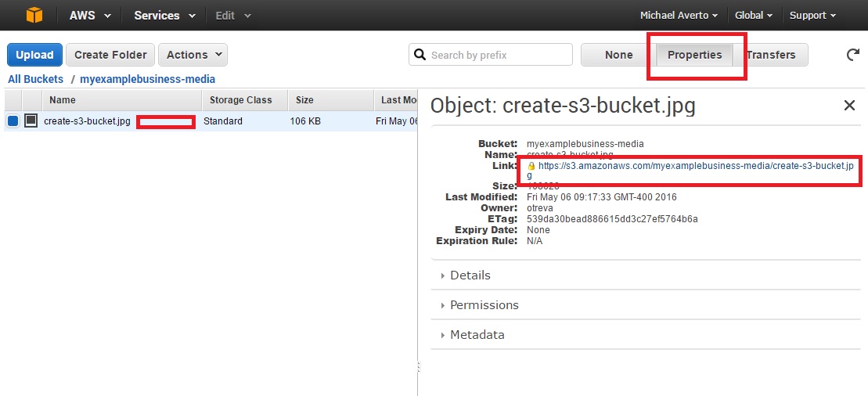Switch to the None view tab
This screenshot has height=396, width=868.
618,55
